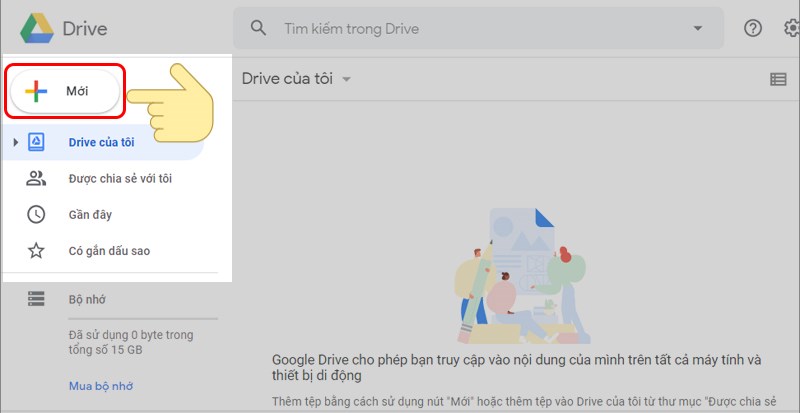The height and width of the screenshot is (413, 800).
Task: Click the empty Drive illustration
Action: [522, 275]
